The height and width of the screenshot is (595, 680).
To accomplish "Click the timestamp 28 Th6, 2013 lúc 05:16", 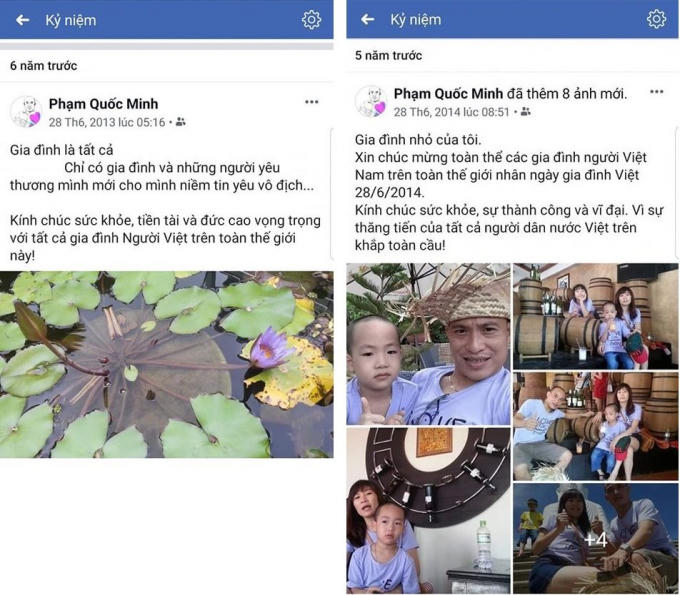I will pyautogui.click(x=107, y=122).
